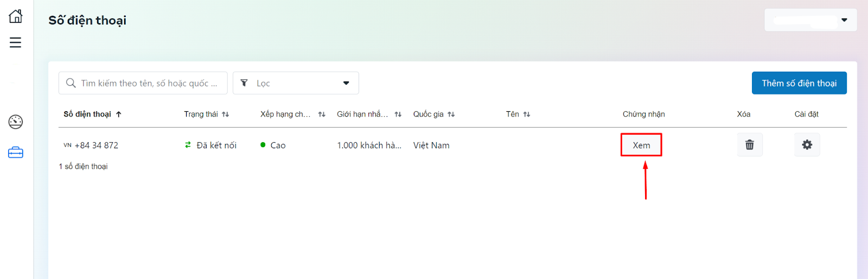The image size is (868, 279).
Task: Sort by Số điện thoại ascending arrow
Action: pos(119,114)
